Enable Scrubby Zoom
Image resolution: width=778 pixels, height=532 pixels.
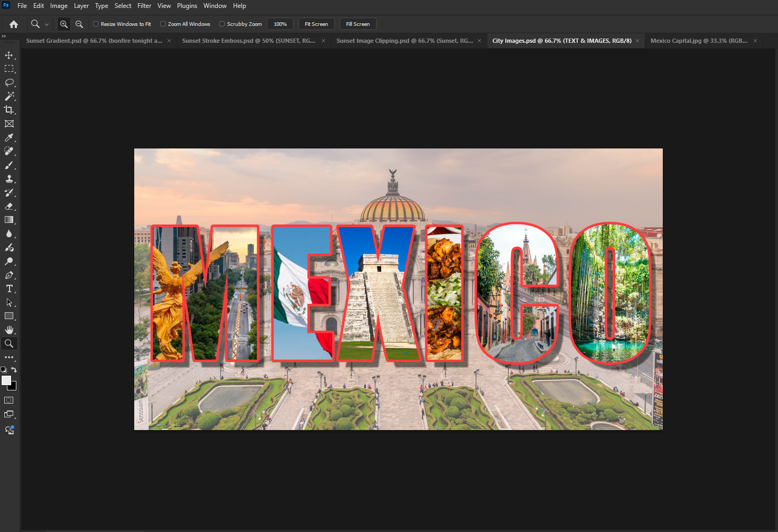point(222,24)
